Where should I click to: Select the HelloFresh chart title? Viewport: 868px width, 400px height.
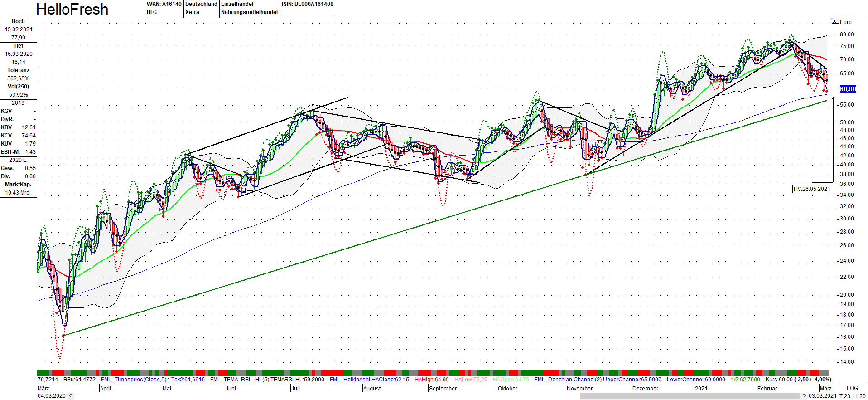tap(72, 9)
